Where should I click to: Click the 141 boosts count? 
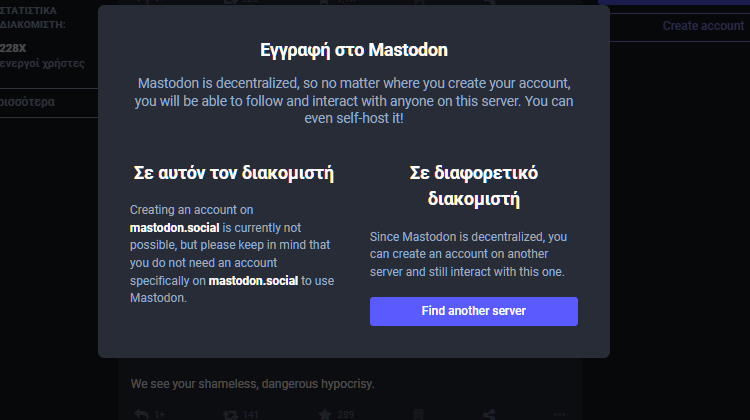click(x=250, y=415)
